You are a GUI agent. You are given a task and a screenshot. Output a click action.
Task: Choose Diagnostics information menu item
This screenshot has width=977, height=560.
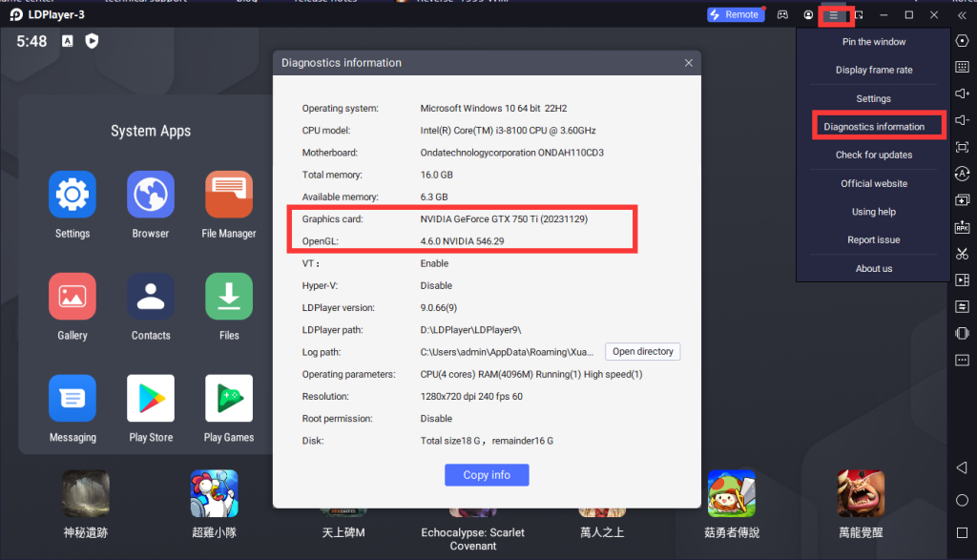[874, 127]
